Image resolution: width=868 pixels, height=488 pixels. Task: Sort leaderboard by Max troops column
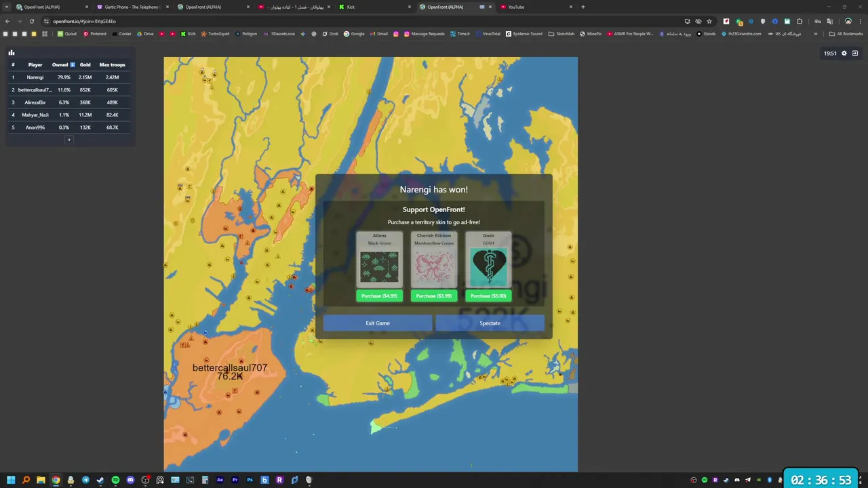click(x=112, y=64)
